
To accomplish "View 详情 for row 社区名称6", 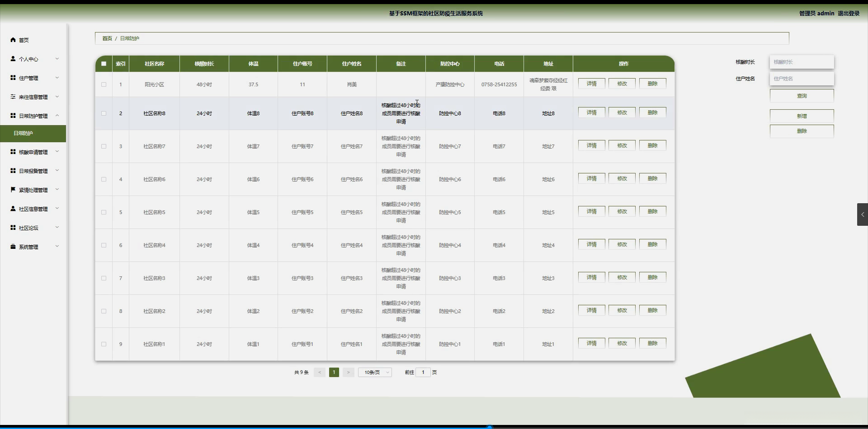I will coord(592,178).
